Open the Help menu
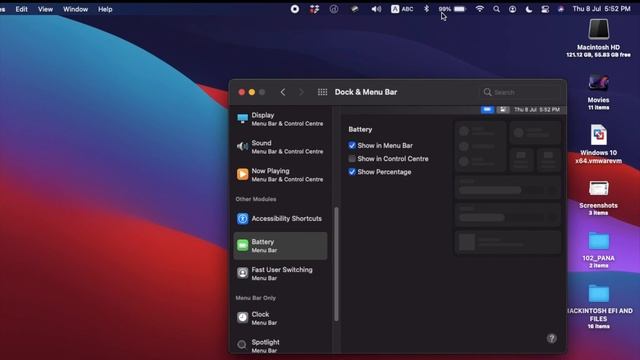 (x=105, y=9)
